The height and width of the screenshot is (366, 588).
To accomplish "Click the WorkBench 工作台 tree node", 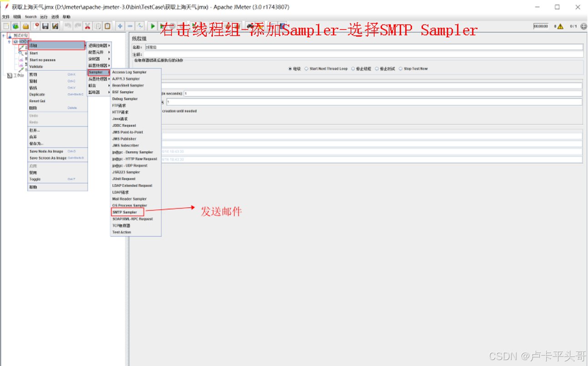I will click(16, 76).
